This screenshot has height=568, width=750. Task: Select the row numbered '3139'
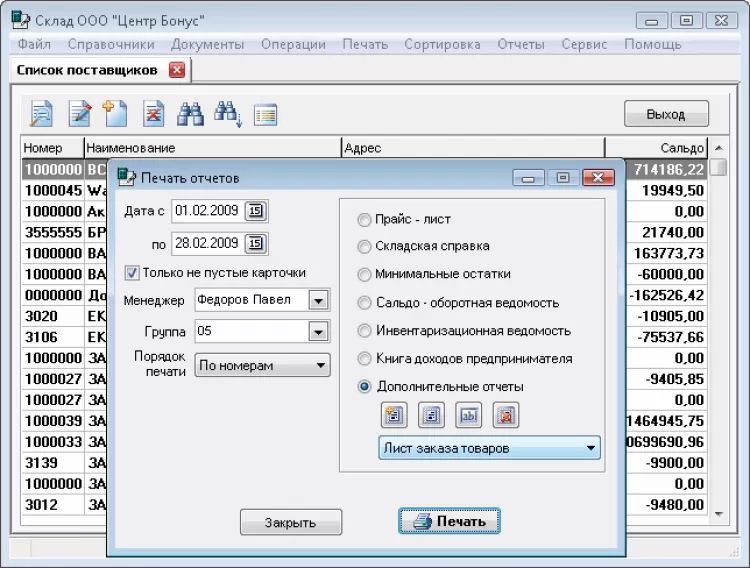(54, 463)
